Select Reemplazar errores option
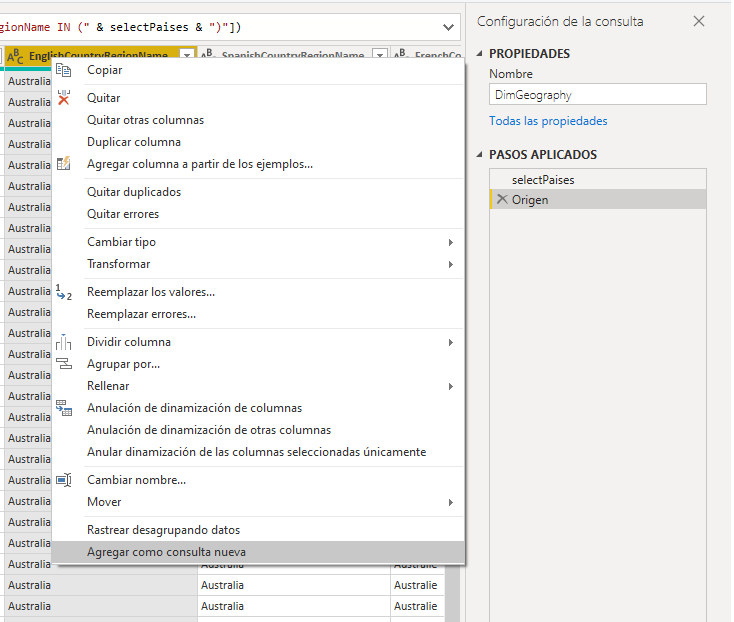 pyautogui.click(x=258, y=314)
